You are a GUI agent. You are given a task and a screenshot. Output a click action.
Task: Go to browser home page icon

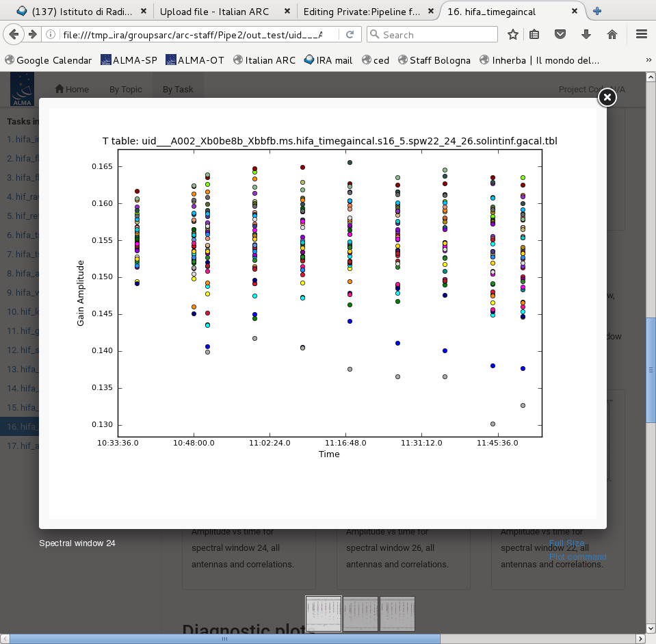pos(612,34)
